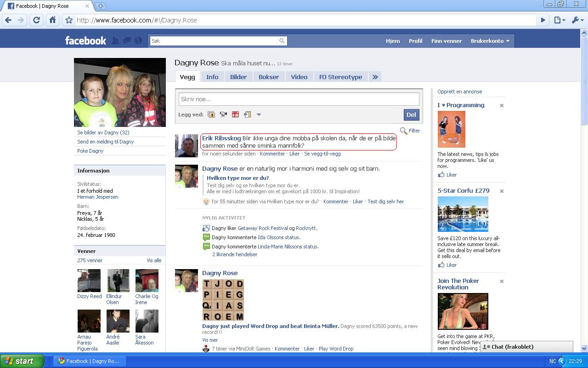Attach a gift to the post
Image resolution: width=588 pixels, height=368 pixels.
(235, 115)
